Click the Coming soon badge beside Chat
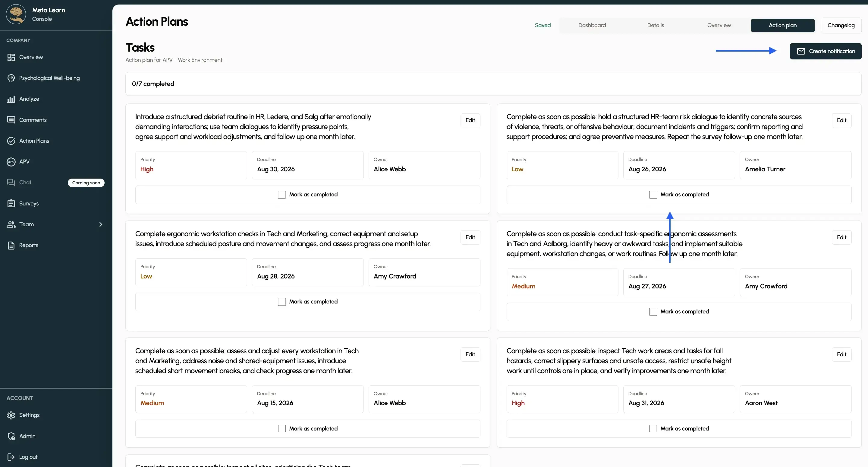The image size is (868, 467). [x=86, y=183]
